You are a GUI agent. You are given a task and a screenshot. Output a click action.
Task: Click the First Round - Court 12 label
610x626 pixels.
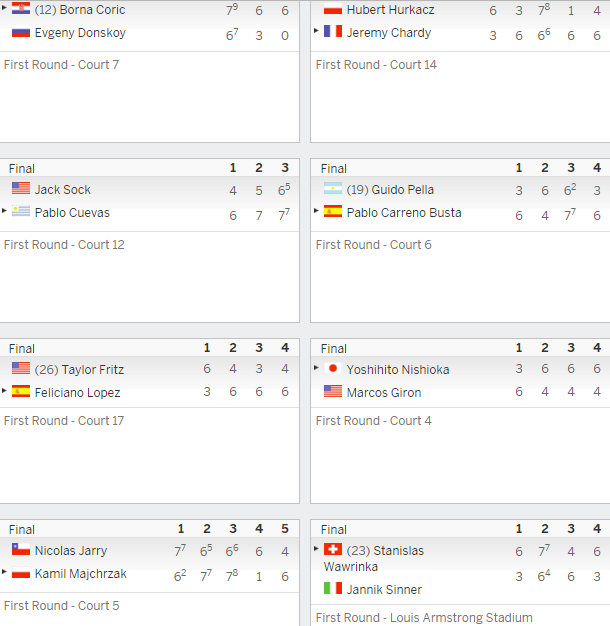coord(64,245)
